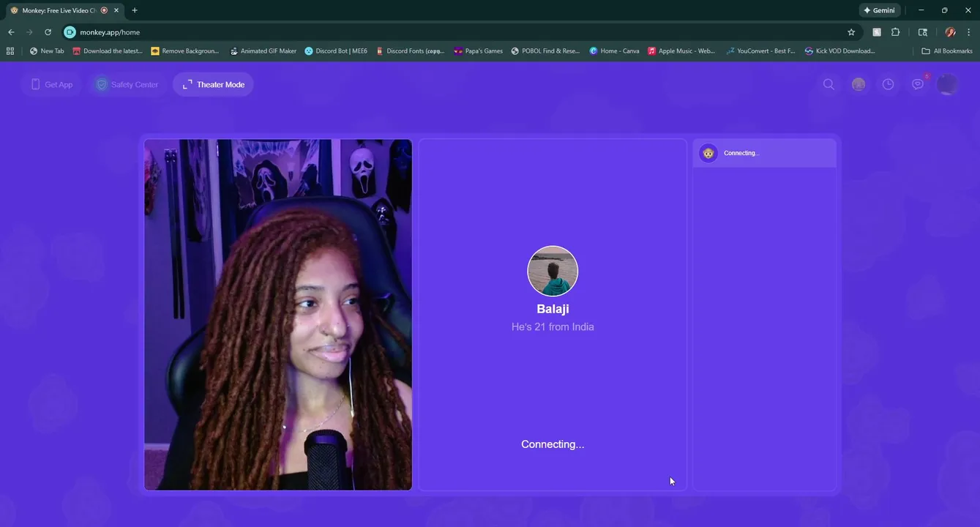980x527 pixels.
Task: Select the Monkey: Free Live Video Chat tab
Action: pos(59,10)
